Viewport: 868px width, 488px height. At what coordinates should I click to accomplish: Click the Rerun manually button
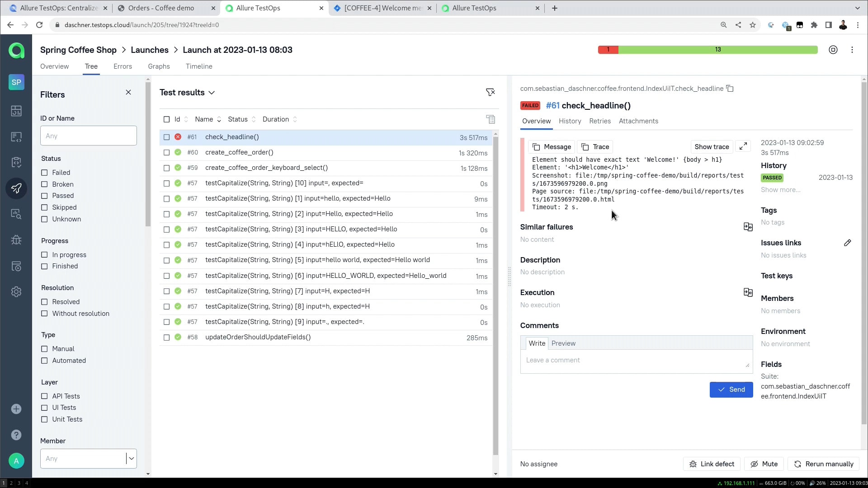824,464
